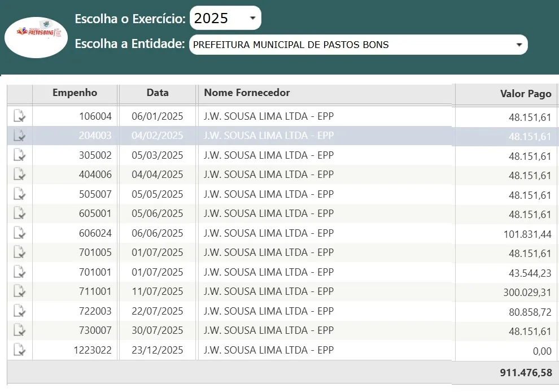Open document icon for empenho 722003

coord(20,311)
